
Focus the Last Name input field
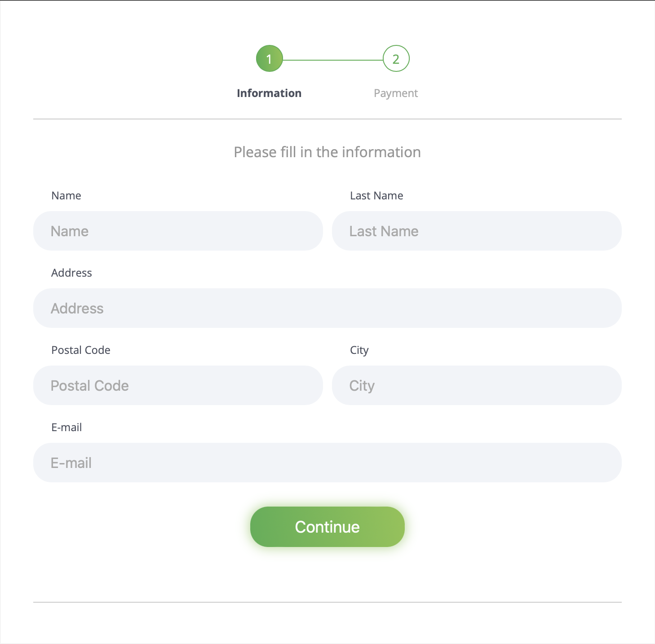click(477, 231)
